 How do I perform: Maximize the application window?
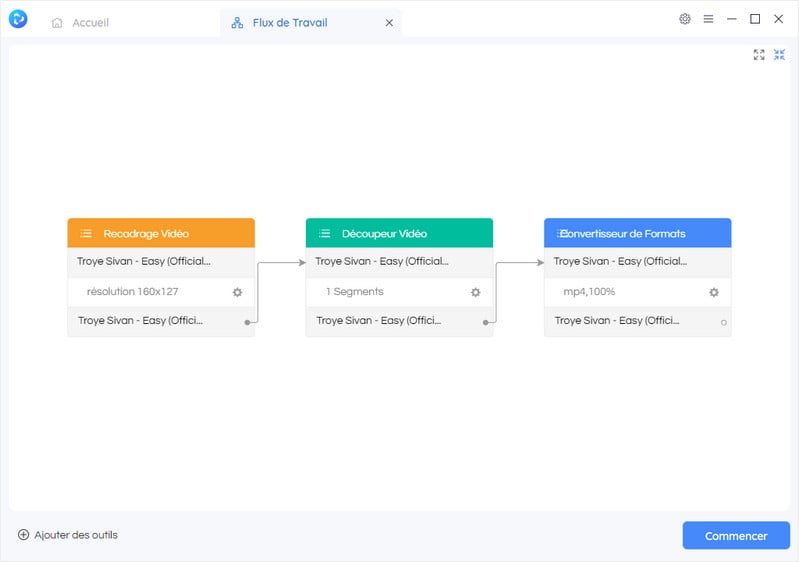point(755,19)
